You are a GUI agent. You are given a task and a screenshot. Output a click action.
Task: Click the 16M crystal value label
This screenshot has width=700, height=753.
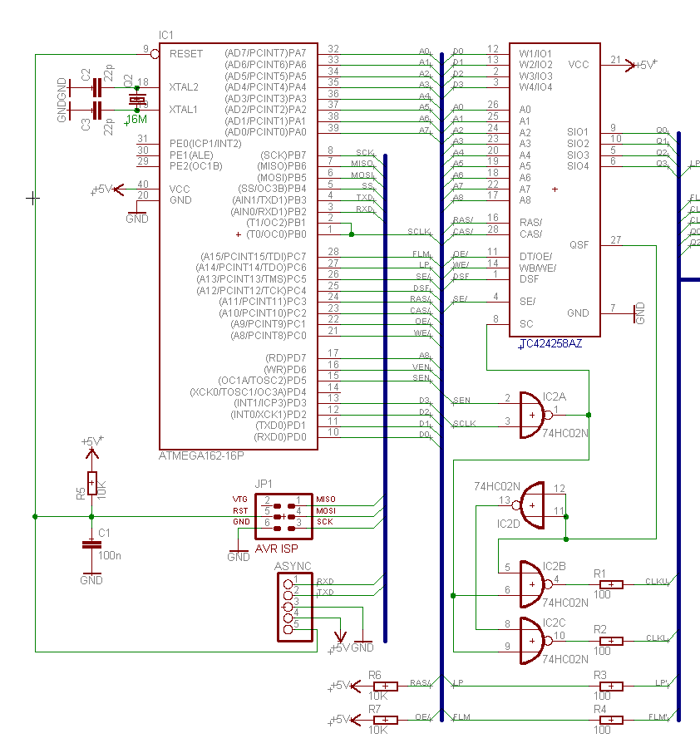point(136,120)
